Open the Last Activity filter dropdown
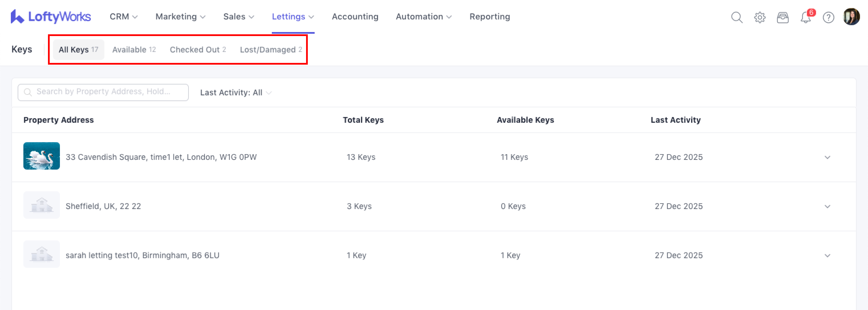This screenshot has width=868, height=310. (236, 92)
